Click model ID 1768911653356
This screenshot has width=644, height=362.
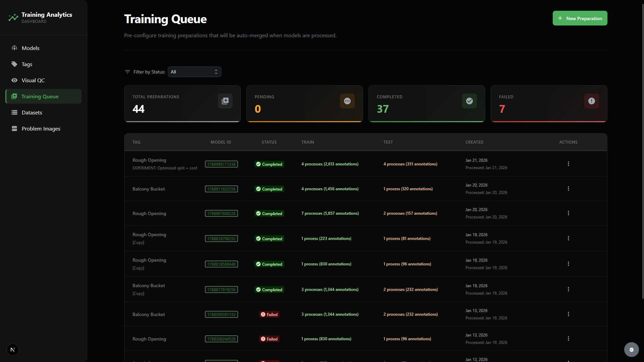(x=221, y=189)
